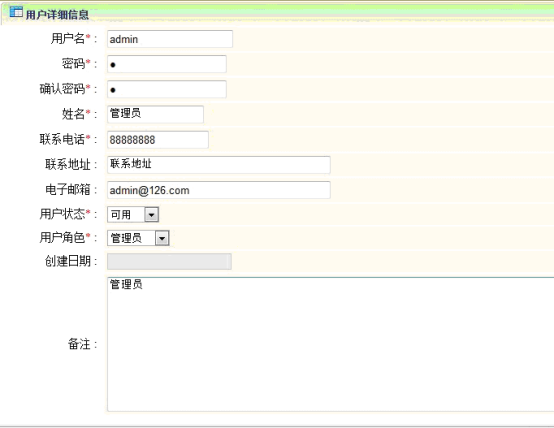Click the 用户角色 label text
Screen dimensions: 554x428
[x=63, y=238]
